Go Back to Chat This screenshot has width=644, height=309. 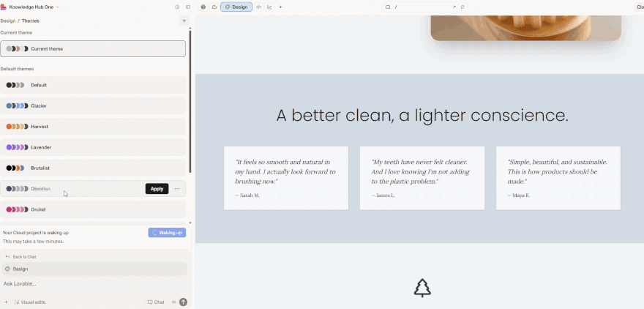point(20,257)
